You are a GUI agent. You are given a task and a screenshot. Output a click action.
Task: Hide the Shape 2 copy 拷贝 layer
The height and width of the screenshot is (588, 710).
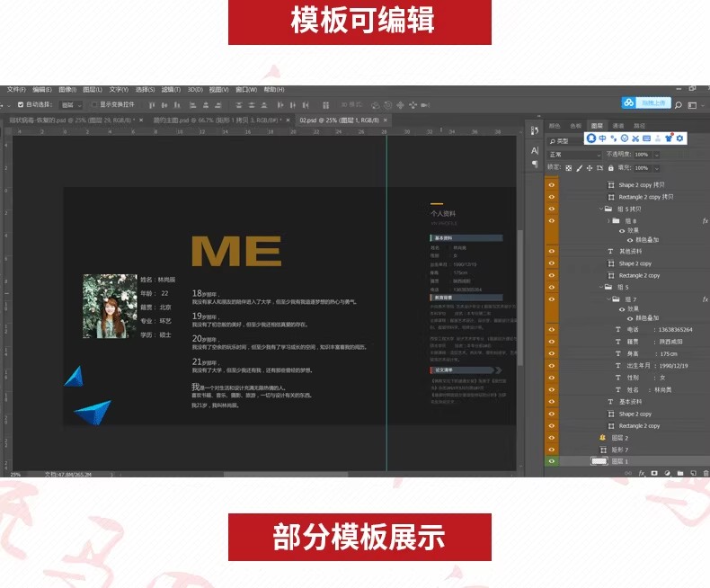[552, 185]
